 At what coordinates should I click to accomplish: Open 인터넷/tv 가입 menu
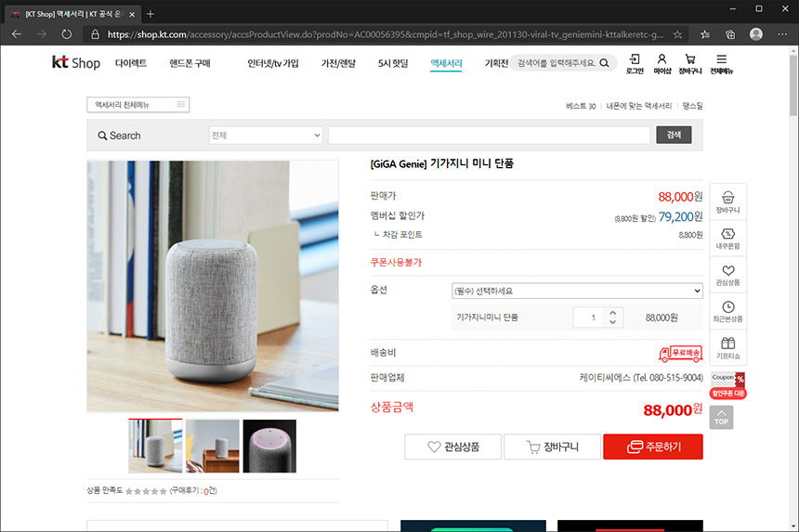pyautogui.click(x=272, y=63)
